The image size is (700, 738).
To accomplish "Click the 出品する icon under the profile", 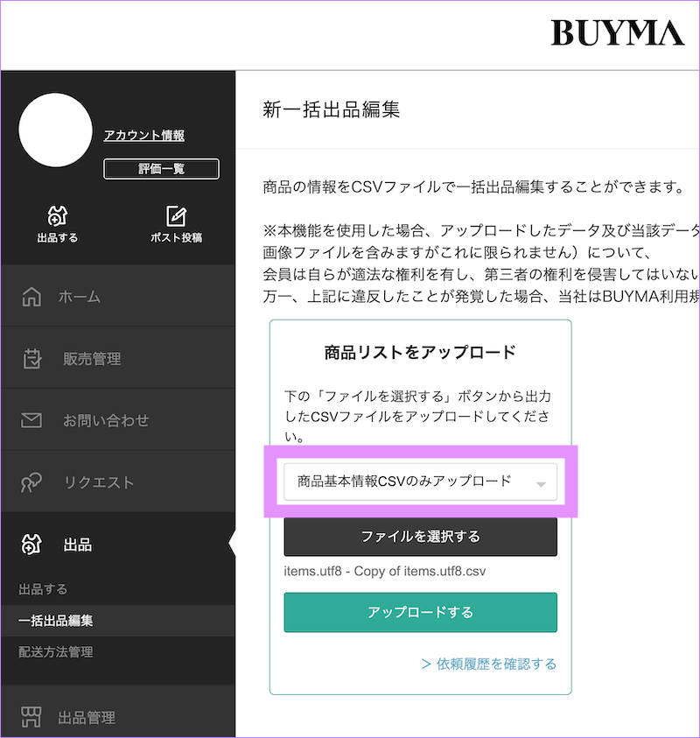I will (x=58, y=216).
